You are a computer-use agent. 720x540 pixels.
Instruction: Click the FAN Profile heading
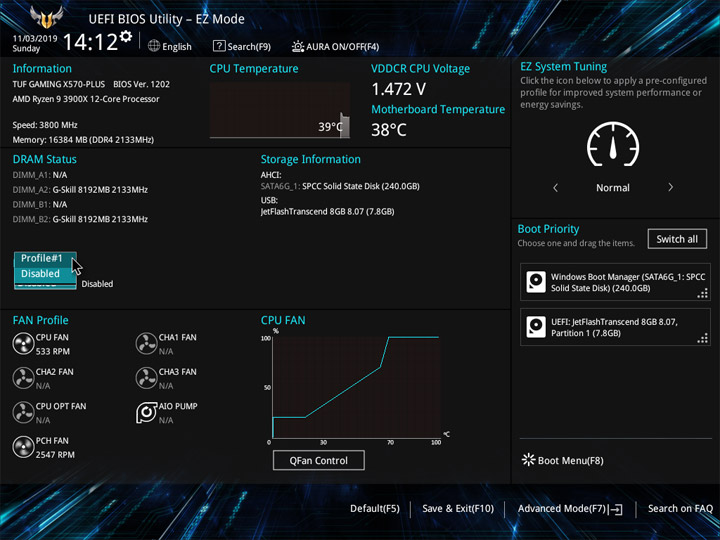(x=40, y=320)
